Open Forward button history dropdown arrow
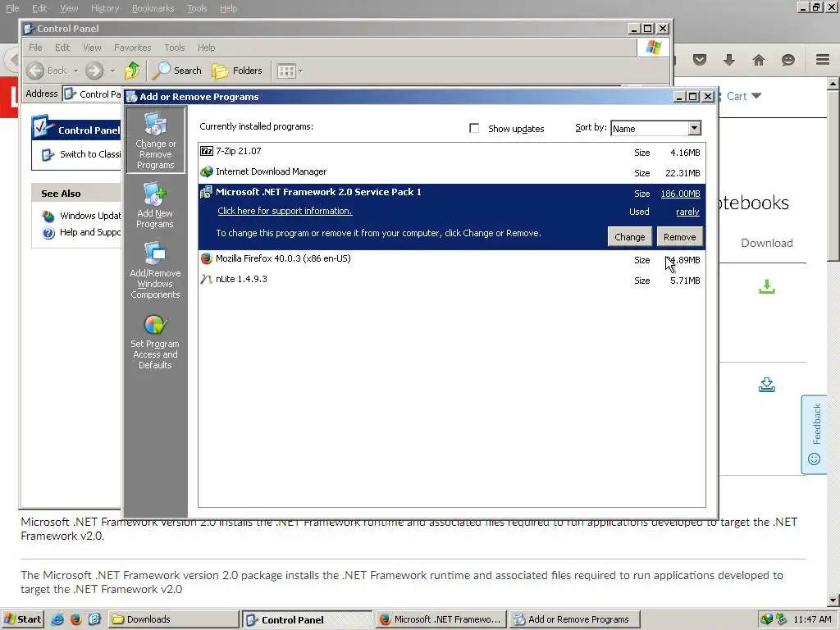The image size is (840, 630). [x=112, y=71]
